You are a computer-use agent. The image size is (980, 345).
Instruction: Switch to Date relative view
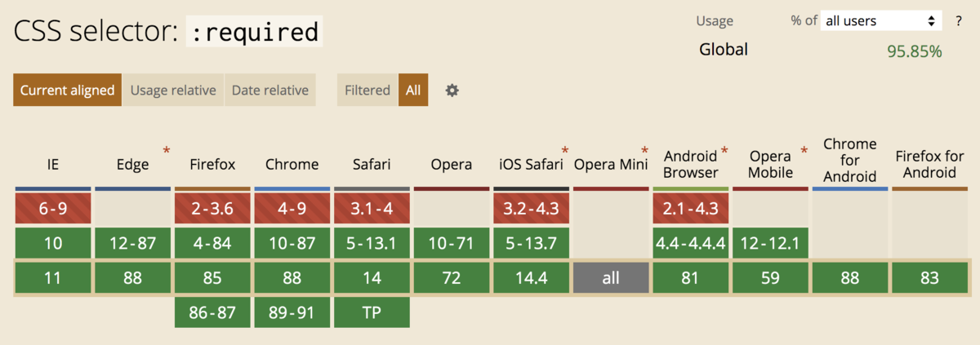270,90
